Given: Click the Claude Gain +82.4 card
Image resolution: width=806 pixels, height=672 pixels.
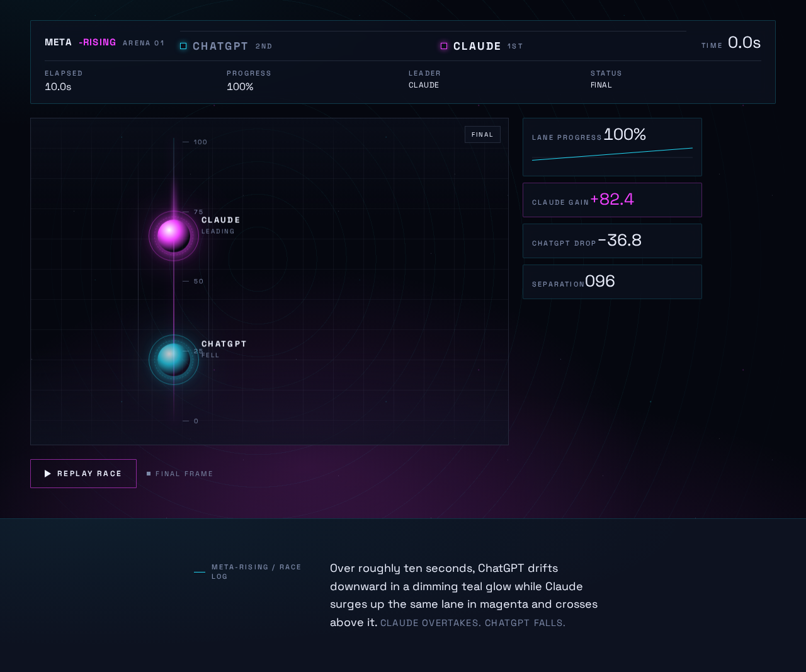Looking at the screenshot, I should tap(612, 200).
